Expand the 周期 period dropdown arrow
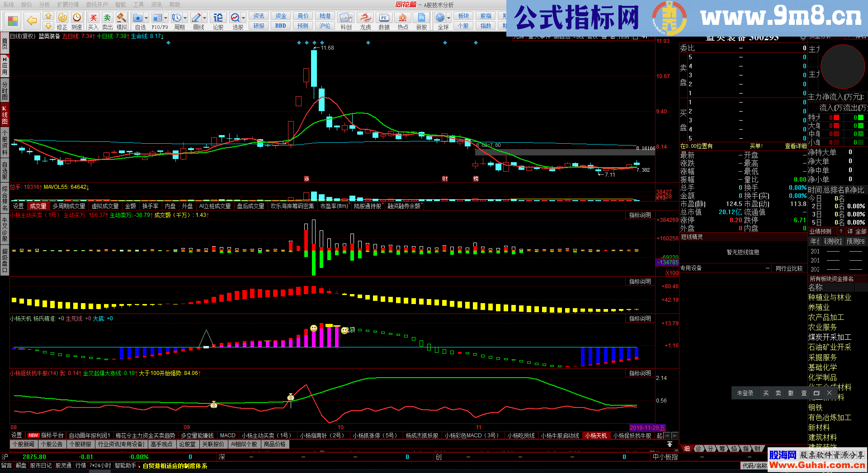Viewport: 868px width, 473px height. click(x=185, y=18)
